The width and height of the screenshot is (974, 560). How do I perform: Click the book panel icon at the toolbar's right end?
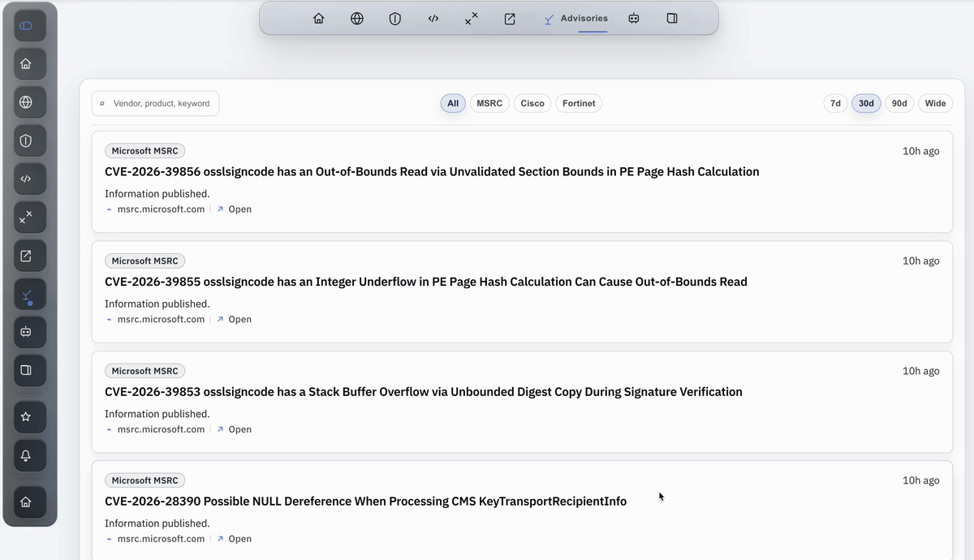point(672,18)
